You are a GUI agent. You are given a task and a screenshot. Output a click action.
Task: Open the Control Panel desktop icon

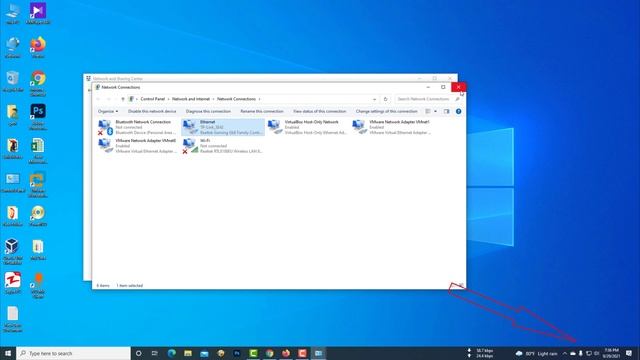click(x=13, y=182)
